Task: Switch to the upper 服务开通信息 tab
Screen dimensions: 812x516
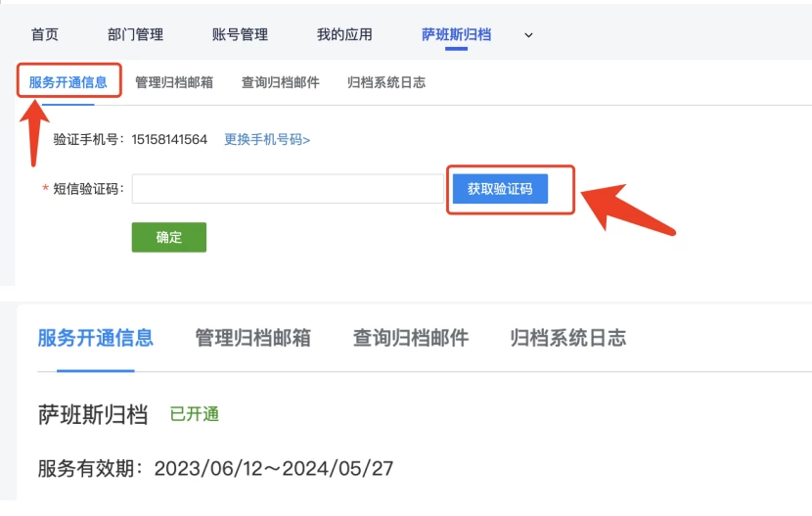Action: (x=68, y=82)
